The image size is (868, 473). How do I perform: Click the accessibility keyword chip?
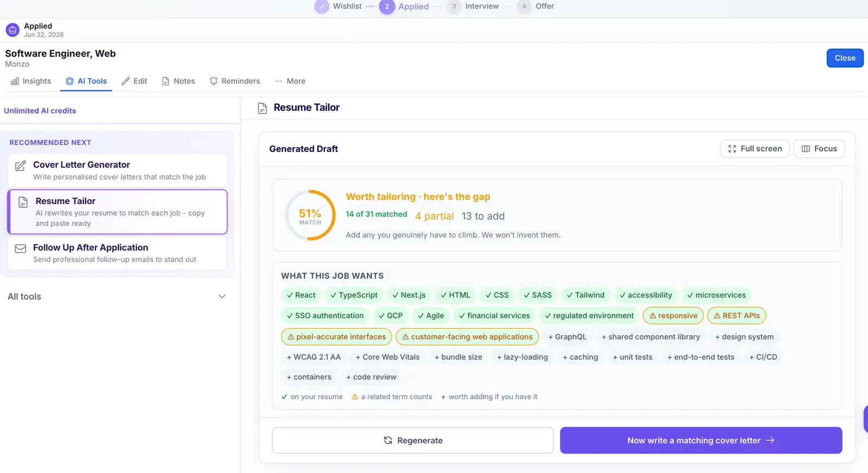(x=646, y=295)
